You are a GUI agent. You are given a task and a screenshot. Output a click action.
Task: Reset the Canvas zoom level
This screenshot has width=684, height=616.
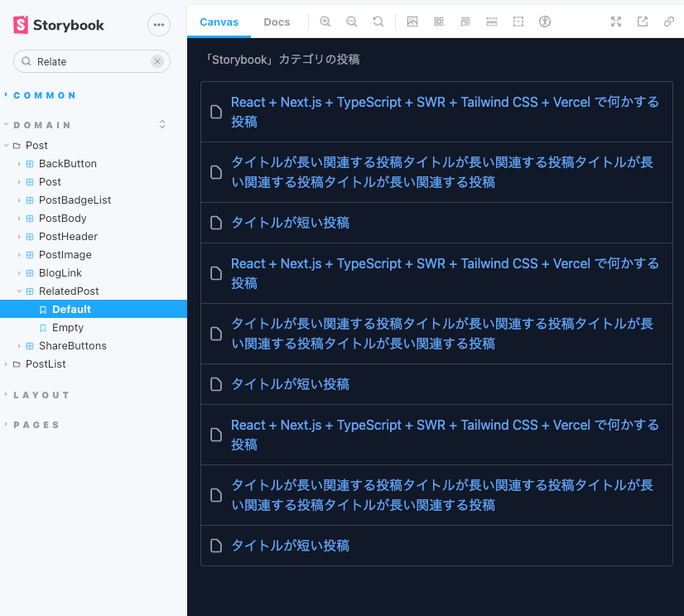pos(378,22)
